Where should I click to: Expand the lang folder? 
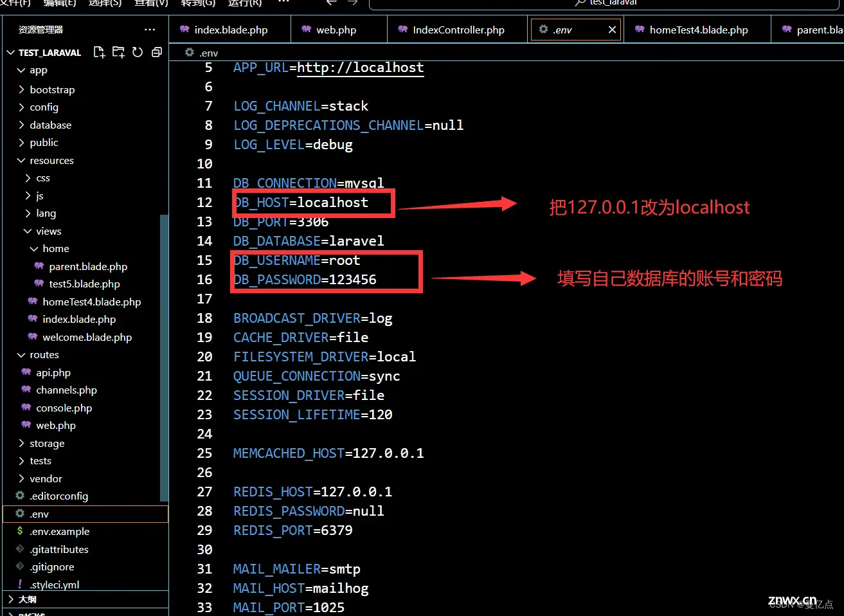point(28,213)
